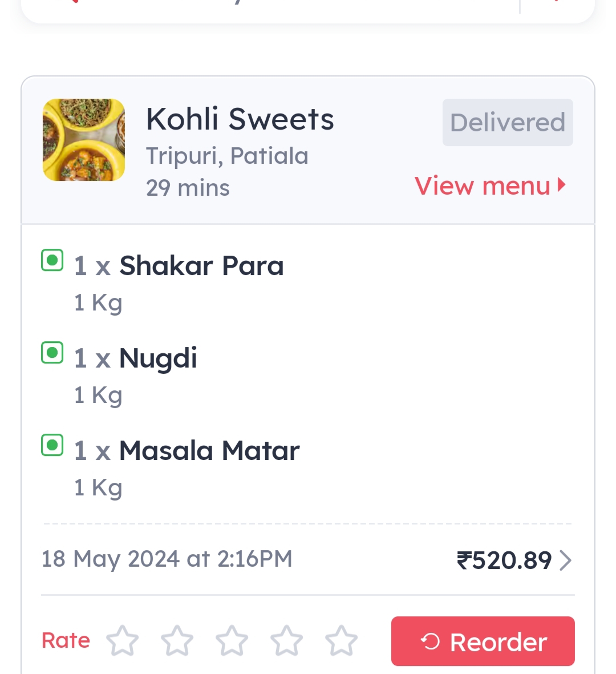Open order total ₹520.89 details
The image size is (616, 674).
(504, 560)
